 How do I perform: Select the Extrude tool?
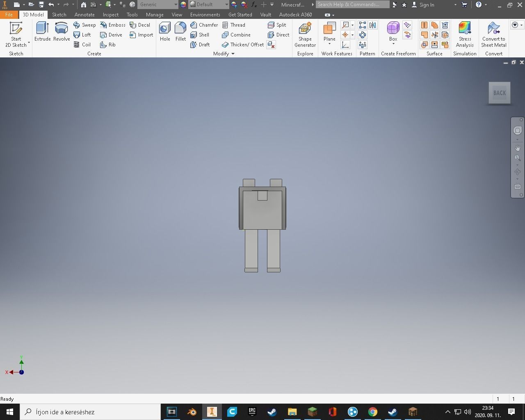42,33
